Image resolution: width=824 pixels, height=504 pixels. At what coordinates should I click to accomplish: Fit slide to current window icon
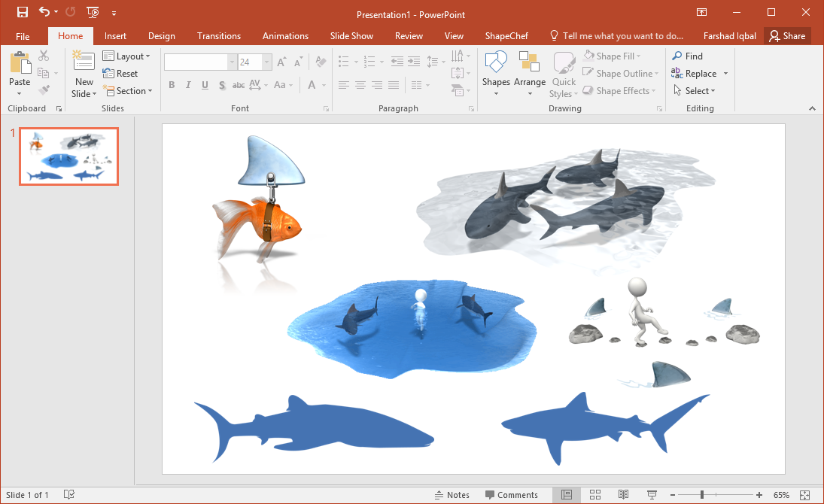(x=804, y=495)
